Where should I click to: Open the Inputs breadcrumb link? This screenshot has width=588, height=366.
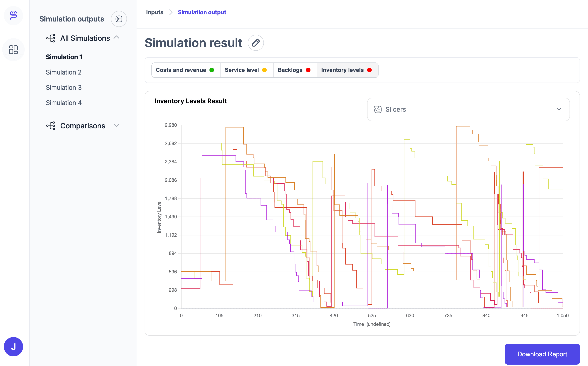click(155, 12)
